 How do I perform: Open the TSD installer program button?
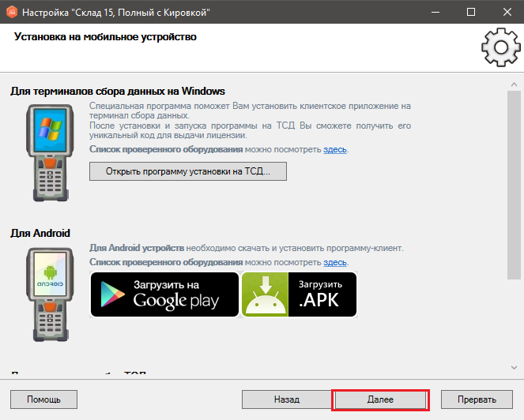(x=188, y=171)
